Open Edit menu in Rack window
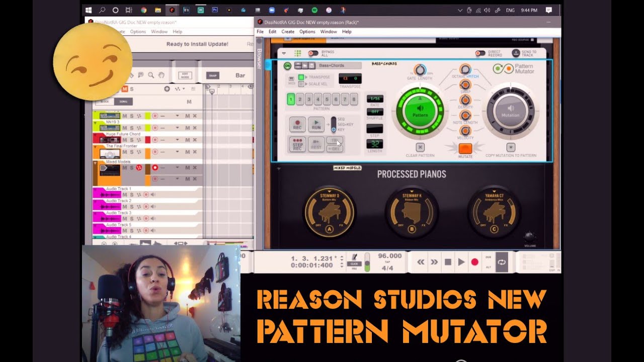The width and height of the screenshot is (644, 362). [272, 32]
